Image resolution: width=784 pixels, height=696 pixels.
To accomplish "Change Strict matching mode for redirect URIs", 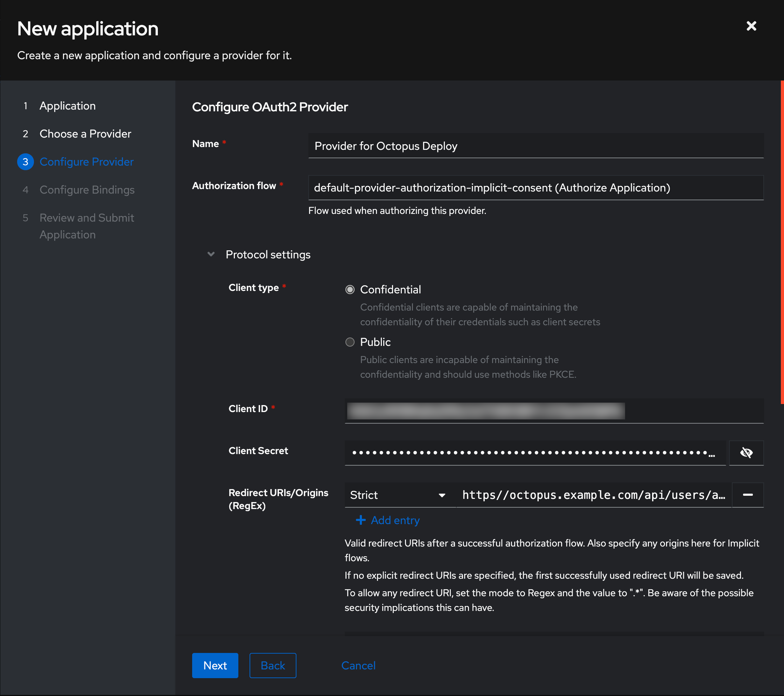I will point(399,495).
